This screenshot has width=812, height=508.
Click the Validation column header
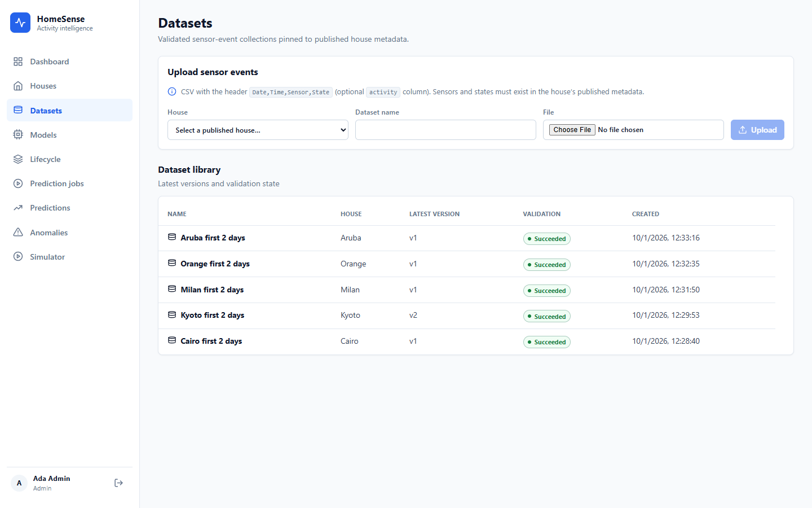541,214
